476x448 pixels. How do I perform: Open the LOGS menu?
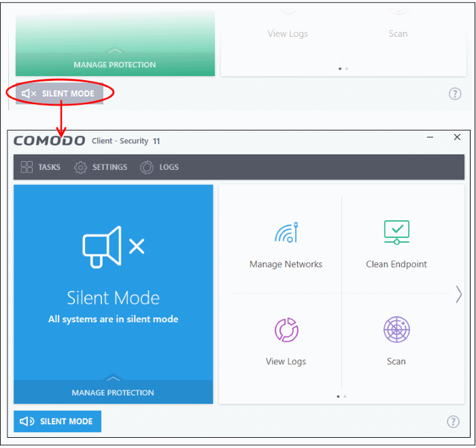[159, 167]
